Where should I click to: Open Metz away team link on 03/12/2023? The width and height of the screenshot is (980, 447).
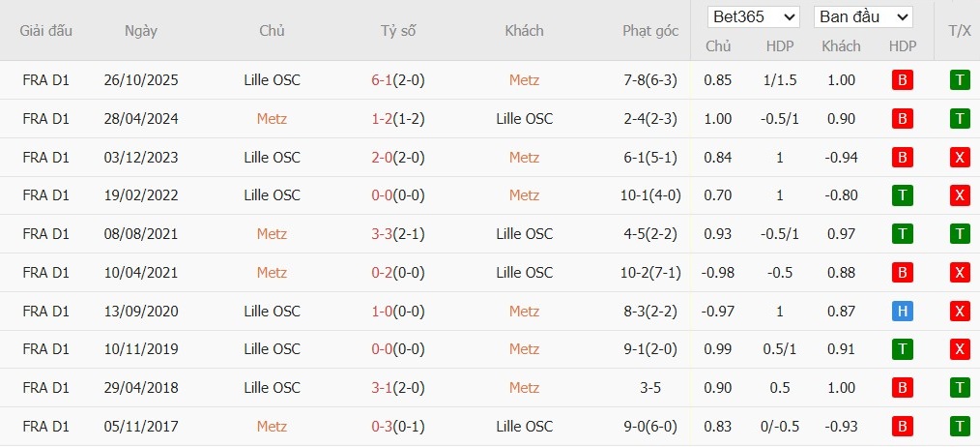[524, 158]
